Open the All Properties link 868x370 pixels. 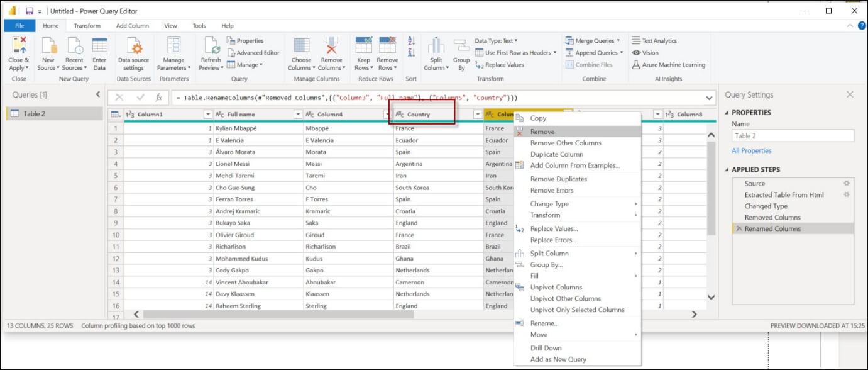(751, 151)
